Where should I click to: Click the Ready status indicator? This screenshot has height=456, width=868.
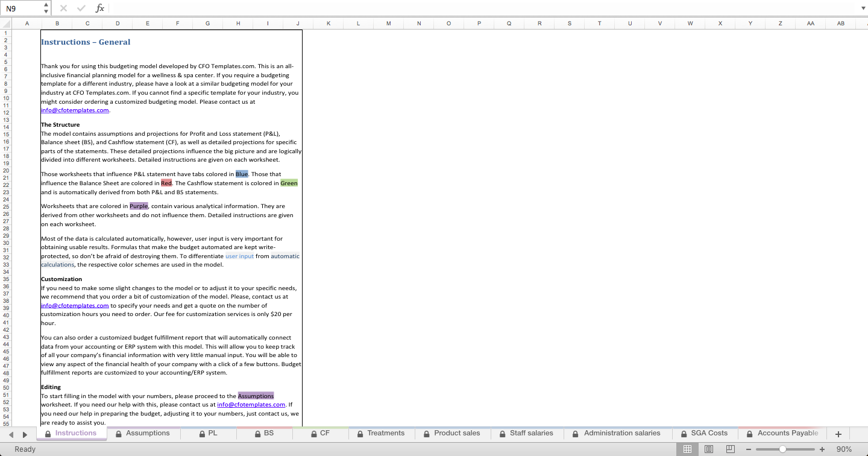[25, 449]
